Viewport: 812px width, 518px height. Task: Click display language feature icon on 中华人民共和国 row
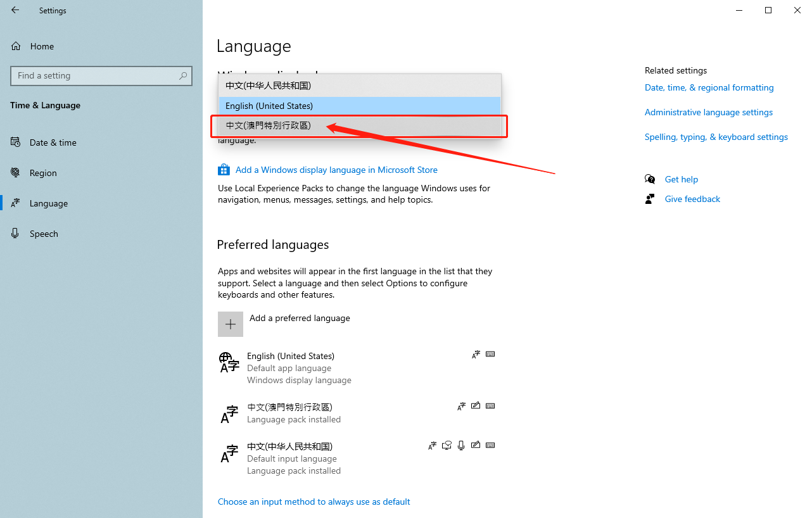click(433, 445)
